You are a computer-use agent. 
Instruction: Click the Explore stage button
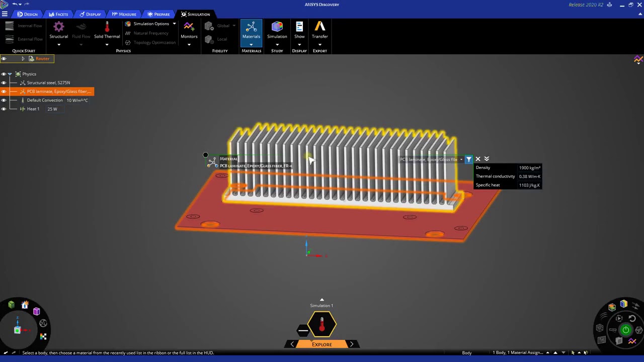pos(321,344)
